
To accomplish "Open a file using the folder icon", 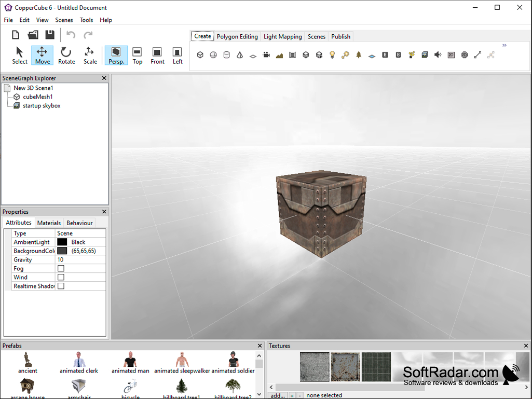I will [33, 35].
